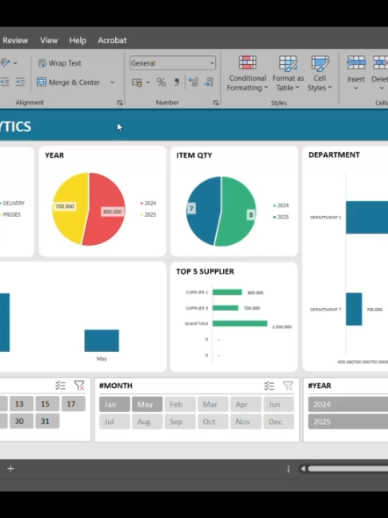Click the Decrease Indent icon
This screenshot has height=518, width=388.
tap(5, 82)
